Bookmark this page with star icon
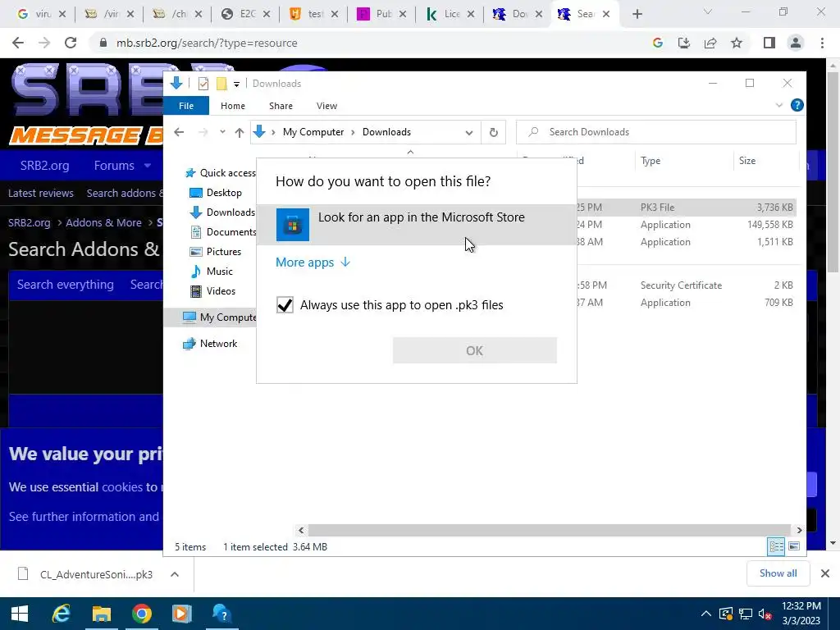The width and height of the screenshot is (840, 630). [x=737, y=43]
